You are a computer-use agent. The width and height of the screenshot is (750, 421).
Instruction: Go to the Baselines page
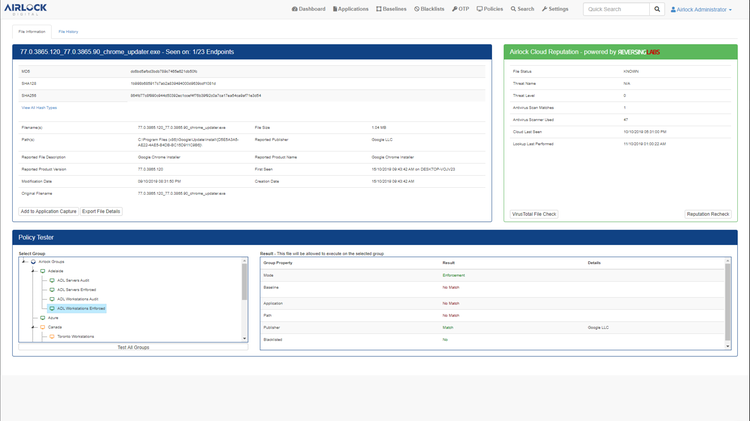[391, 9]
